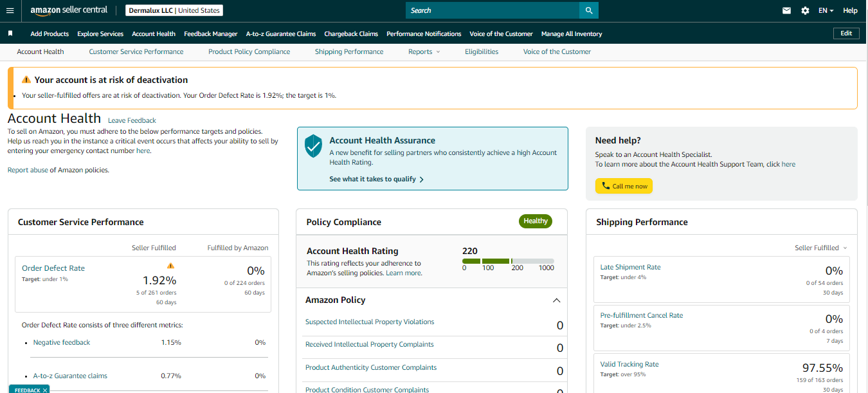Click the emergency contact 'here' link
This screenshot has width=868, height=393.
coord(143,151)
